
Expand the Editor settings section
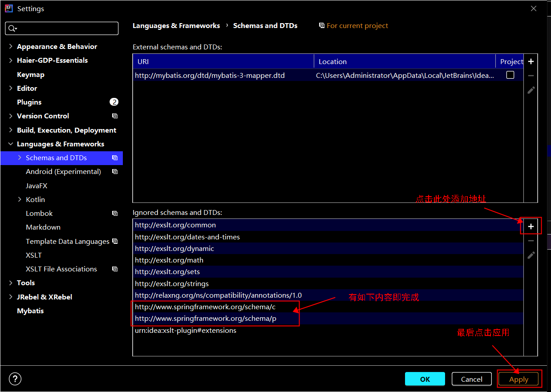pos(11,88)
